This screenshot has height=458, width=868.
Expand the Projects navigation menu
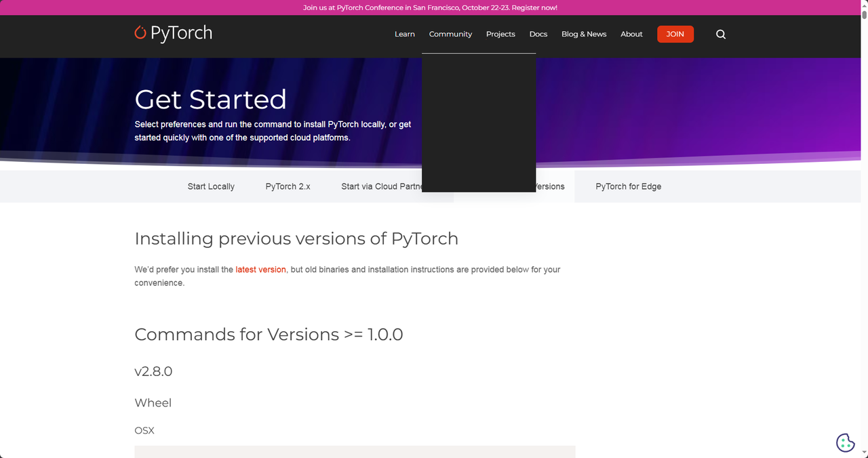pos(500,35)
